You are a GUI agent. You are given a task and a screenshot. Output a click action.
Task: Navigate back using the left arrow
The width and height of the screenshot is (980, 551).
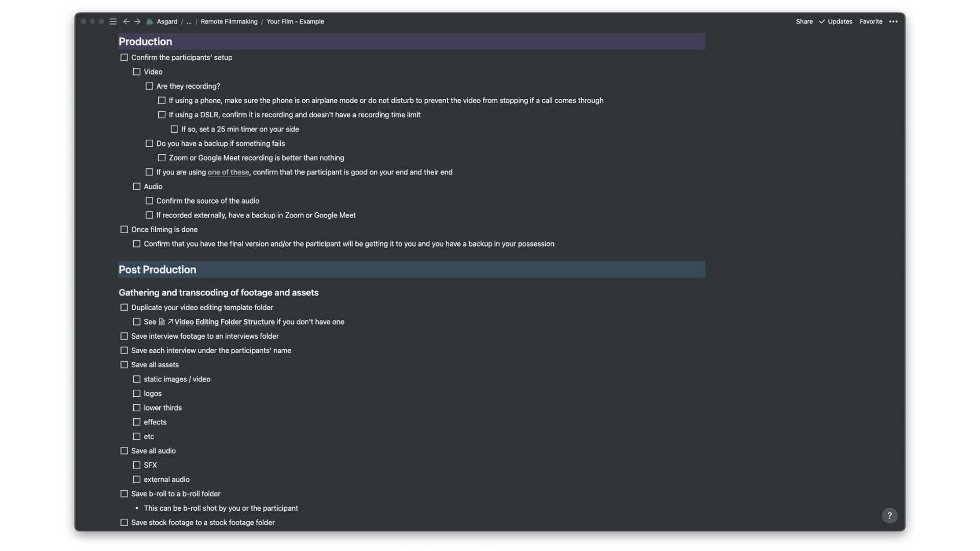pos(126,21)
